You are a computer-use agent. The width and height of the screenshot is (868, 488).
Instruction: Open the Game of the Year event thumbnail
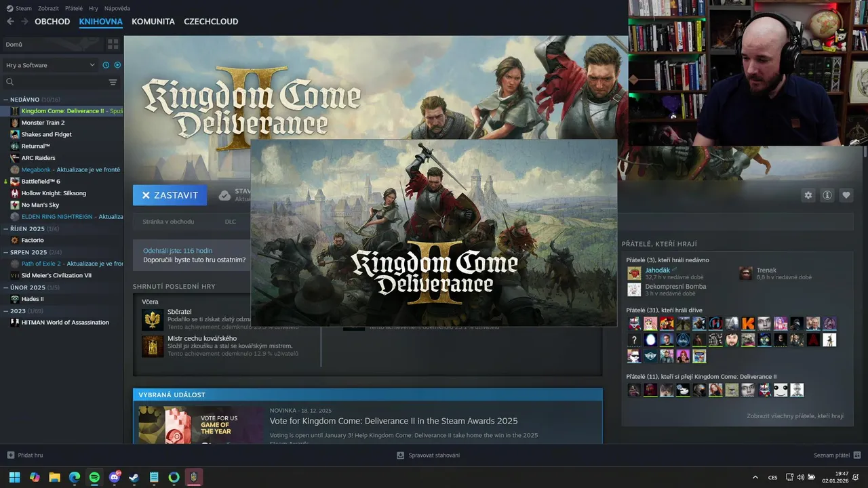pyautogui.click(x=201, y=425)
